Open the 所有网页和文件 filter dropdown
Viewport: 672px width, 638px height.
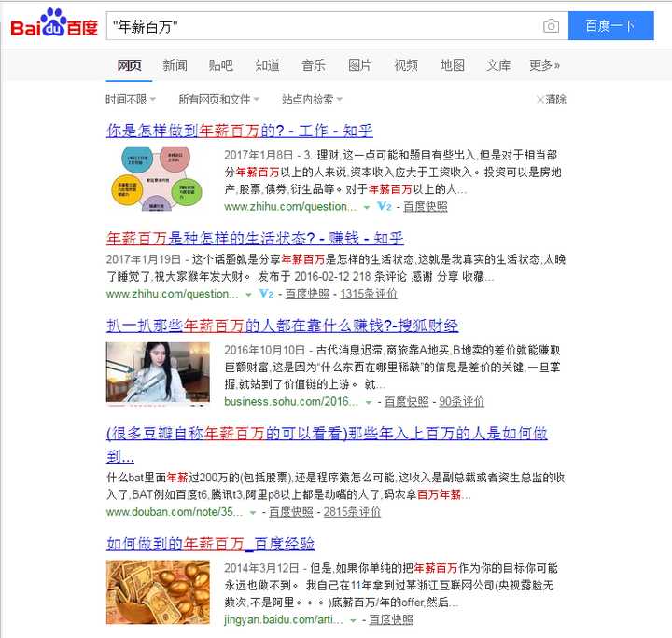pyautogui.click(x=219, y=100)
